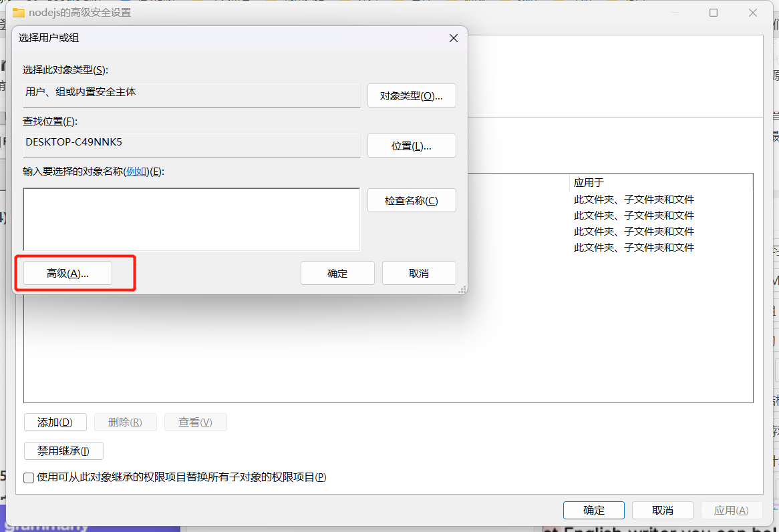The width and height of the screenshot is (779, 532).
Task: Click the folder icon in nodejs title bar
Action: [19, 13]
